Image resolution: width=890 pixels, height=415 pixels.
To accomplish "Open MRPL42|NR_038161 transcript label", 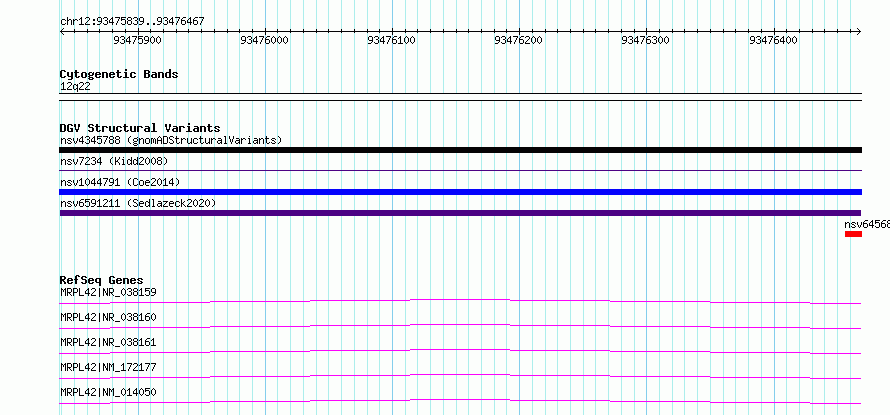I will click(x=108, y=342).
